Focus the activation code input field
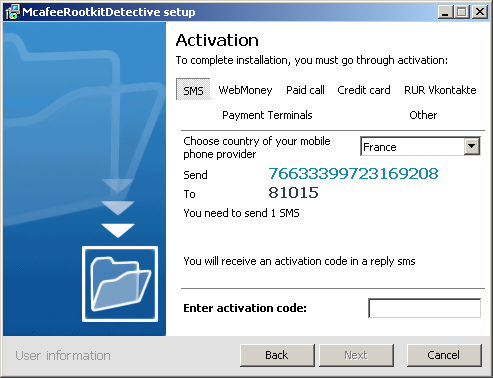This screenshot has width=493, height=378. pos(424,308)
